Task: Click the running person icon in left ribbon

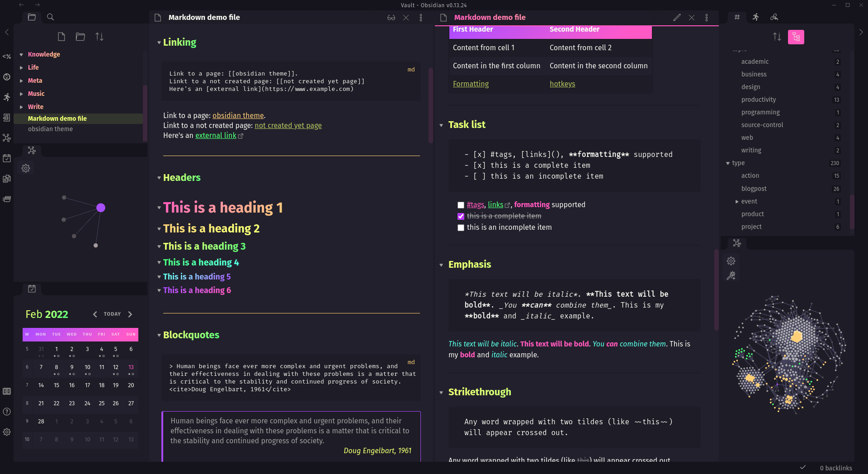Action: click(7, 97)
